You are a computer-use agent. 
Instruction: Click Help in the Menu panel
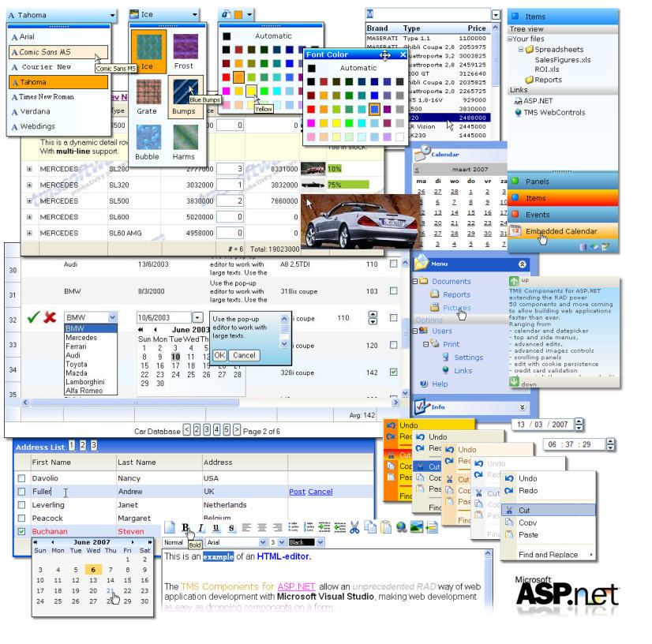tap(440, 384)
